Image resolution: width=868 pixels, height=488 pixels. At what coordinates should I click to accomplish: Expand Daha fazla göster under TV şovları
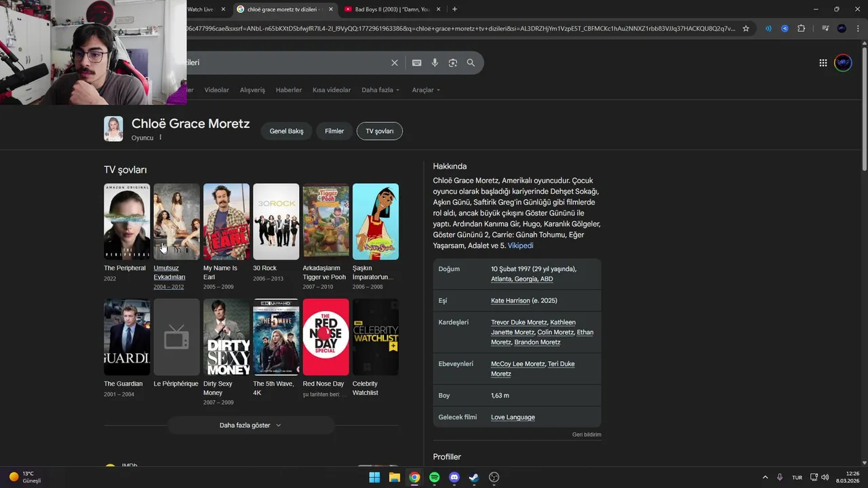pyautogui.click(x=251, y=425)
